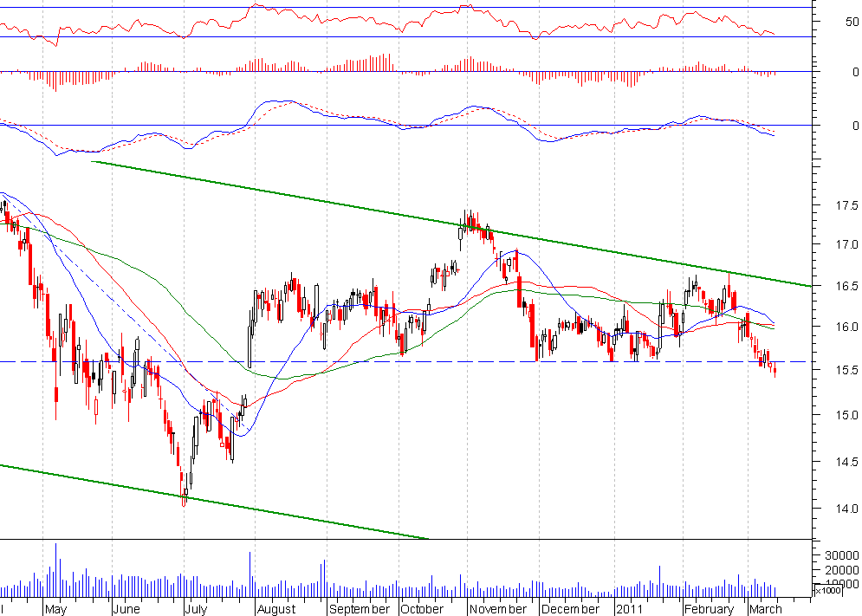This screenshot has width=862, height=616.
Task: Click the September label on time axis
Action: pyautogui.click(x=359, y=609)
